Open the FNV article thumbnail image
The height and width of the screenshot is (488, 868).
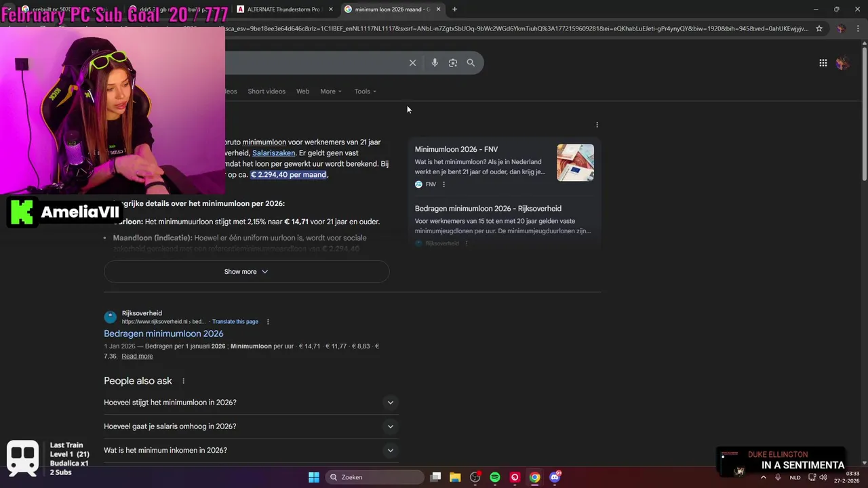pos(575,163)
